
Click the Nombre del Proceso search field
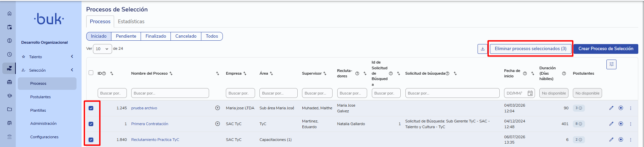pyautogui.click(x=170, y=93)
